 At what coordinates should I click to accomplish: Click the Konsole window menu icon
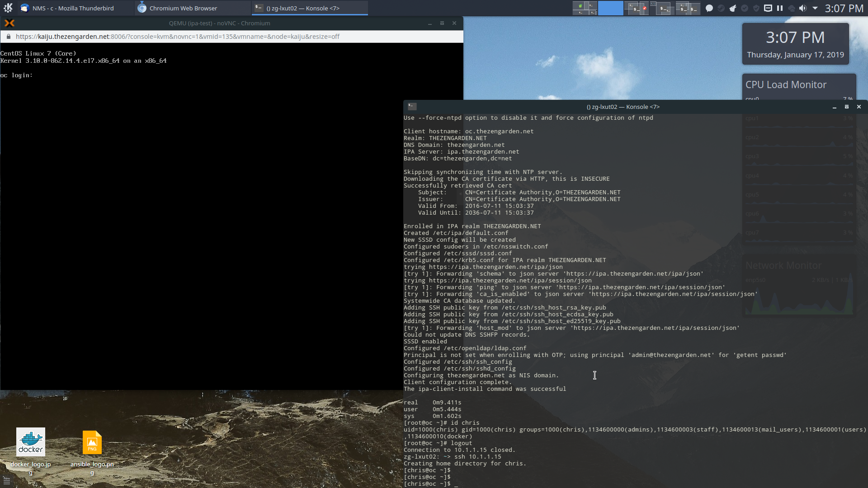pos(412,107)
